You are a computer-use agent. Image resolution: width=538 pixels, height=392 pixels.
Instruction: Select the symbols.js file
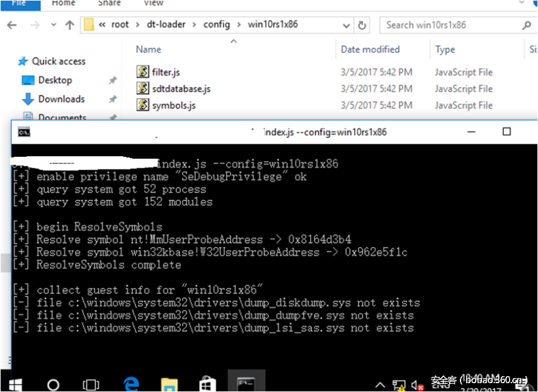[x=174, y=105]
